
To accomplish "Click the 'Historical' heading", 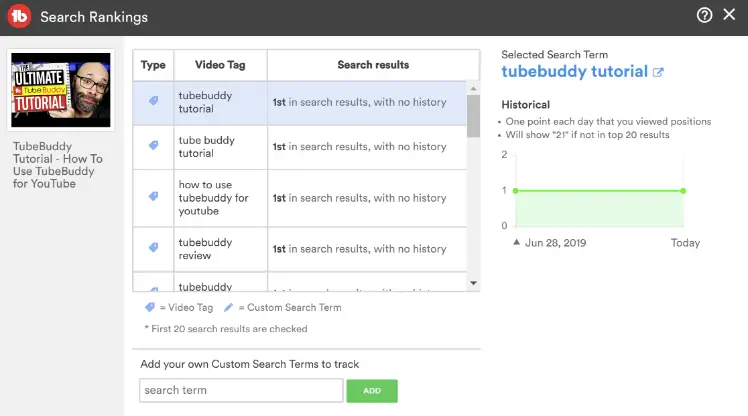I will point(525,104).
